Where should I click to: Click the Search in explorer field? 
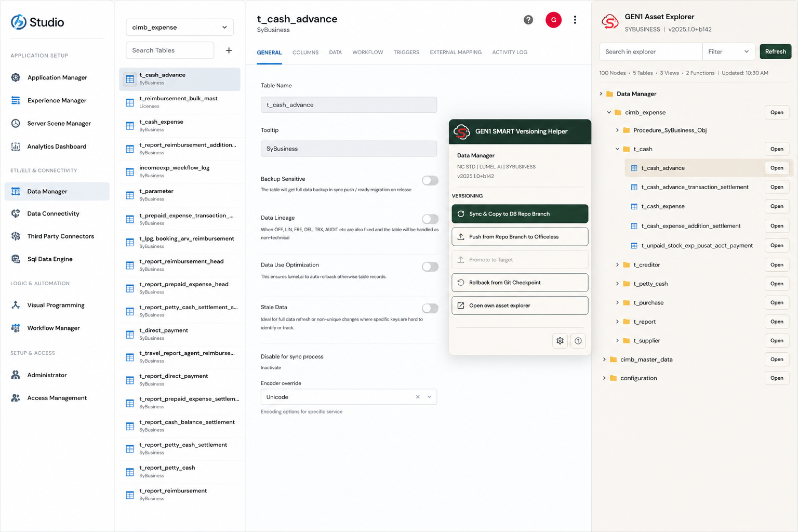click(650, 51)
